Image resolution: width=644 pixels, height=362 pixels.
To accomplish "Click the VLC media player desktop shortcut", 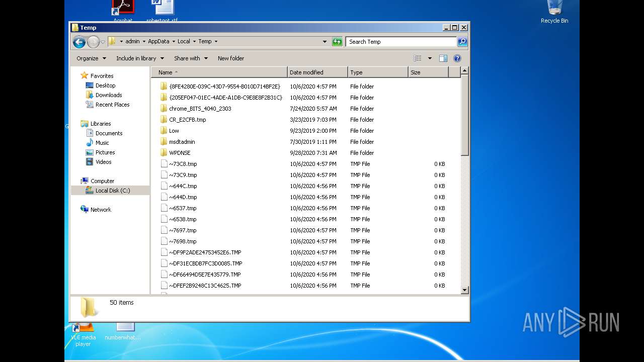I will 83,335.
